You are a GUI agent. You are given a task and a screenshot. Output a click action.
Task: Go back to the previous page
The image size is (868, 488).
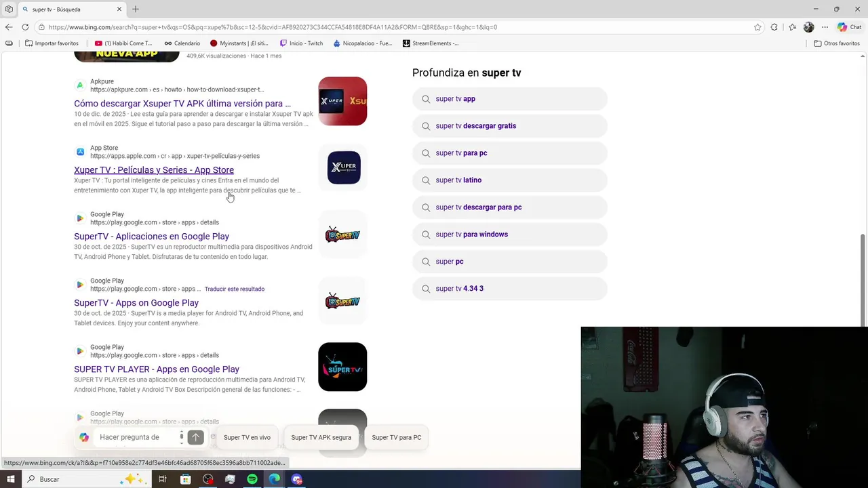point(9,27)
